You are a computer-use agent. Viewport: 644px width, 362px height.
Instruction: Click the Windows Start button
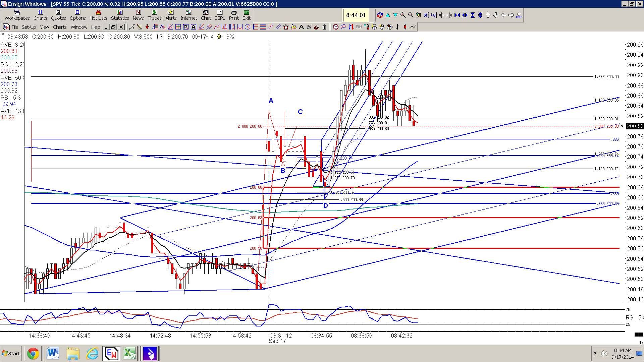(11, 354)
